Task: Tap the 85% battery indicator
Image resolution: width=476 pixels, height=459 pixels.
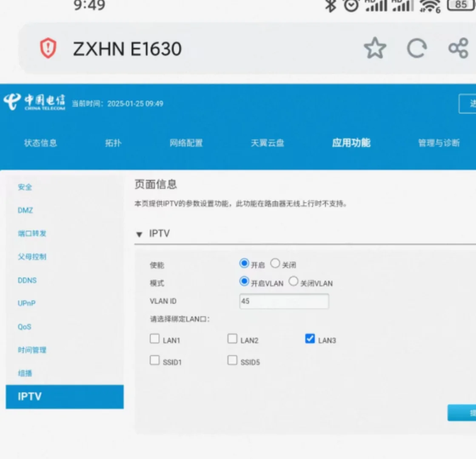Action: point(462,5)
